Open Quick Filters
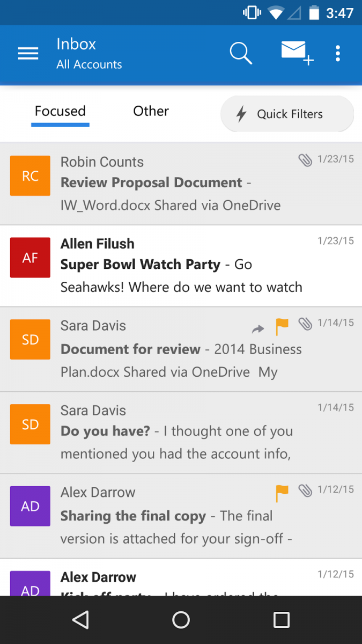 tap(287, 114)
